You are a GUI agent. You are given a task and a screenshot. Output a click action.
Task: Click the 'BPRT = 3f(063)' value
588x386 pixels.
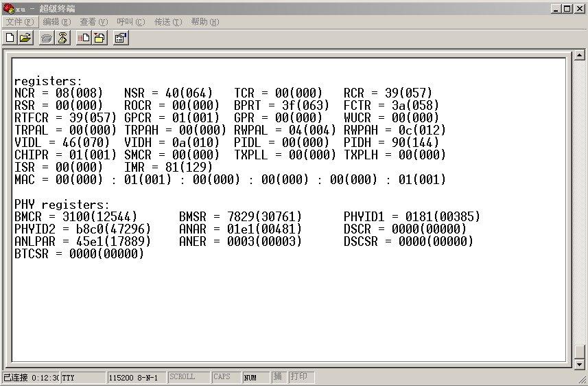[x=281, y=106]
